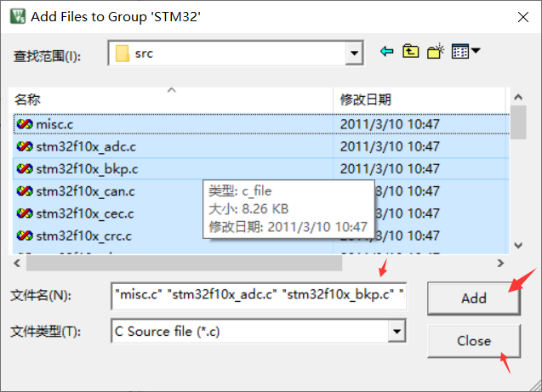
Task: Click the vertical scrollbar thumb
Action: [x=518, y=122]
